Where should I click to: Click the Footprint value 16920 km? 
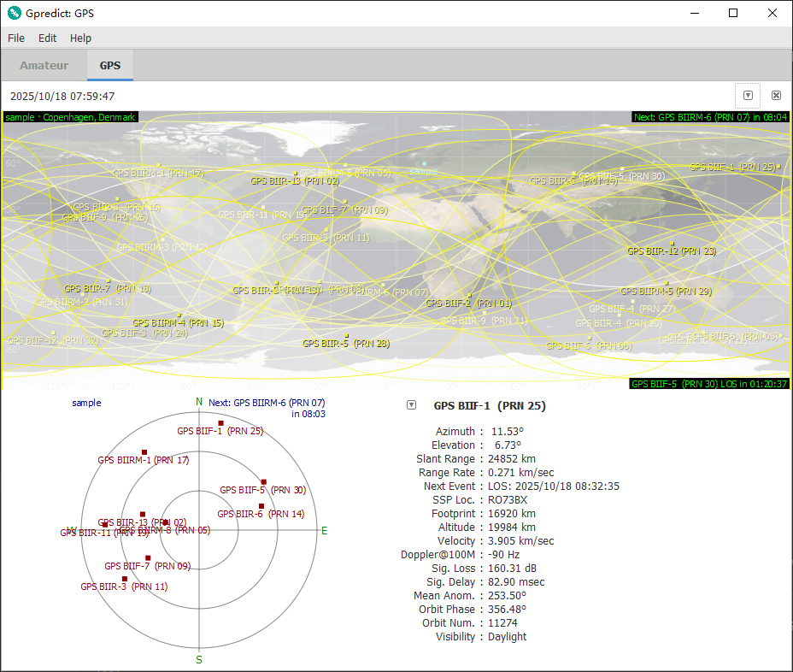click(511, 514)
